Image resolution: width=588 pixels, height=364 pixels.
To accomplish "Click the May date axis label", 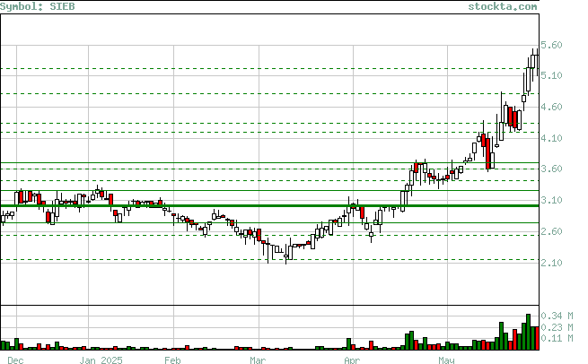I will click(446, 360).
